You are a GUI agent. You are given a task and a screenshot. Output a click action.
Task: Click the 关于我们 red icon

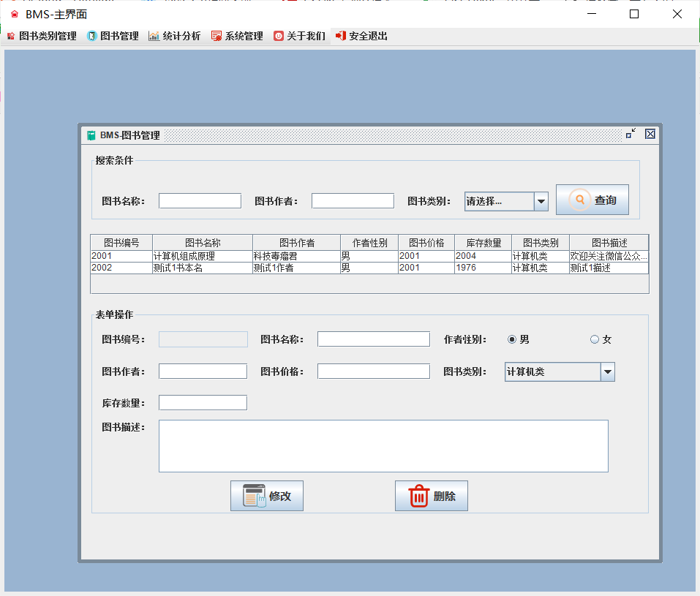pyautogui.click(x=279, y=36)
